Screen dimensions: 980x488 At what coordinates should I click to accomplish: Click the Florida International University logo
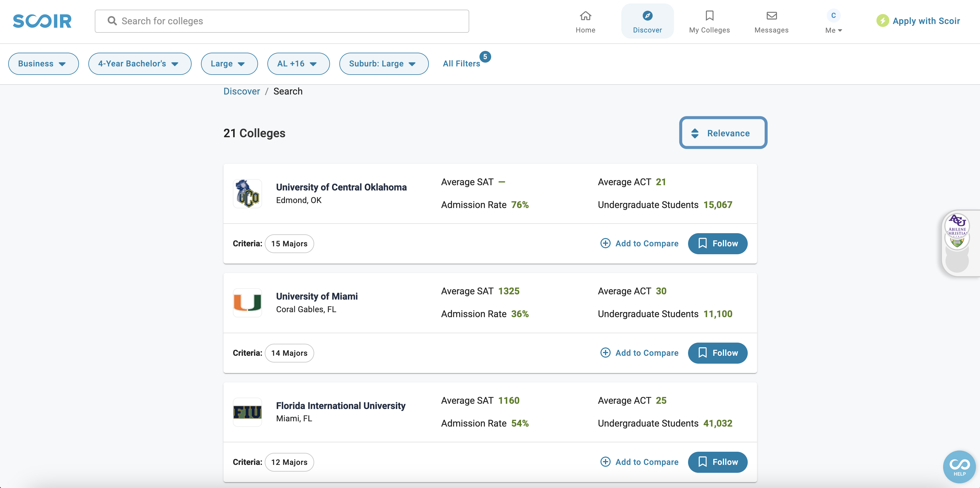(x=247, y=412)
